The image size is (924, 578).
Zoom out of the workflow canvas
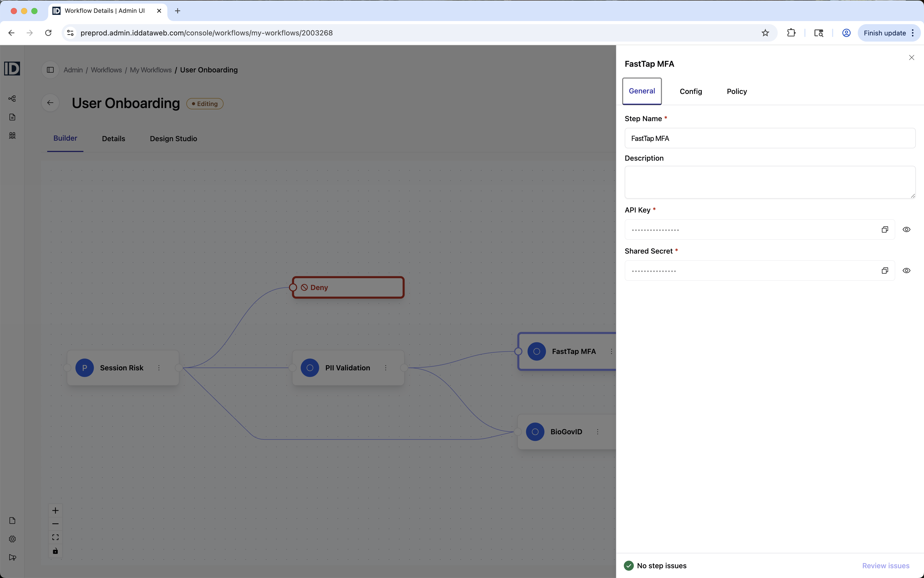55,524
